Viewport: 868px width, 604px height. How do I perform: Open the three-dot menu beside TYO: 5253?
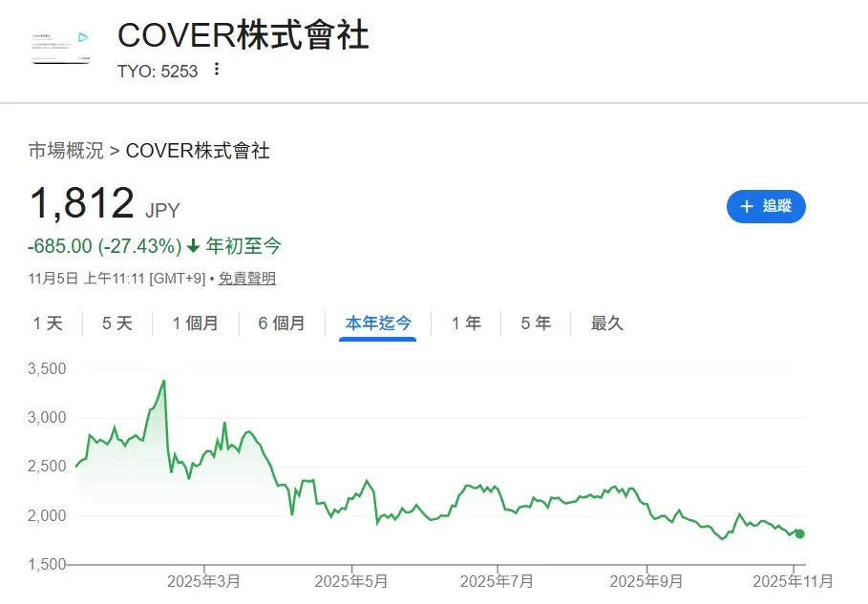pyautogui.click(x=217, y=70)
